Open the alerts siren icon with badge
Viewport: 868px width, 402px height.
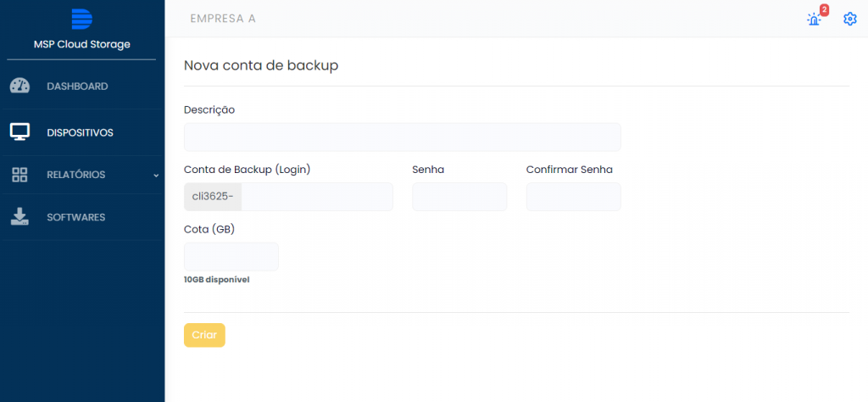tap(815, 19)
